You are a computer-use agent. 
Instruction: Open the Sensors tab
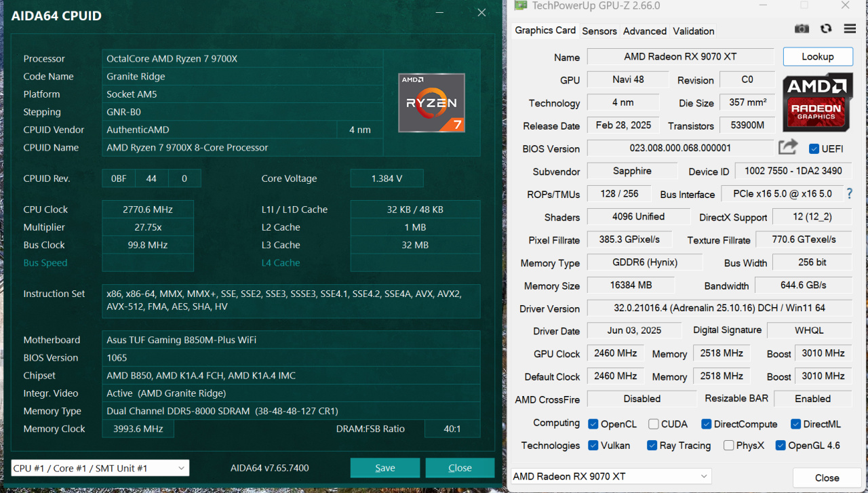pos(599,31)
